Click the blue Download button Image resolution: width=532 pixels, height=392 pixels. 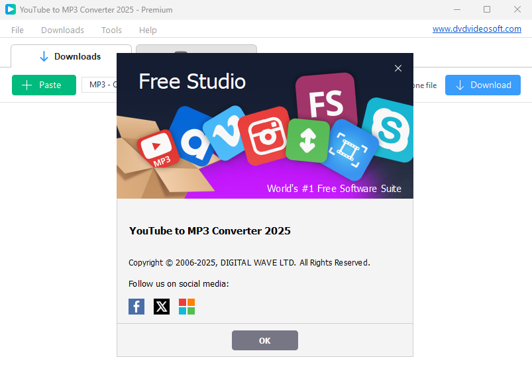coord(483,85)
